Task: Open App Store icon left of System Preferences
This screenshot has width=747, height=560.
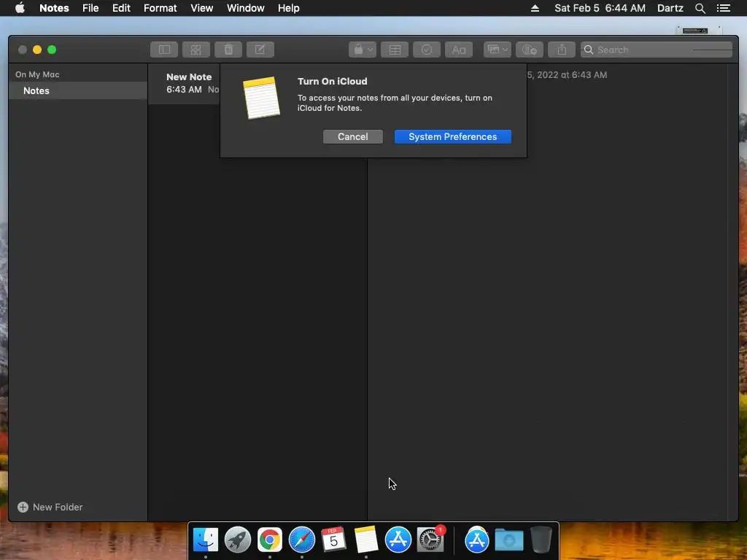Action: 398,540
